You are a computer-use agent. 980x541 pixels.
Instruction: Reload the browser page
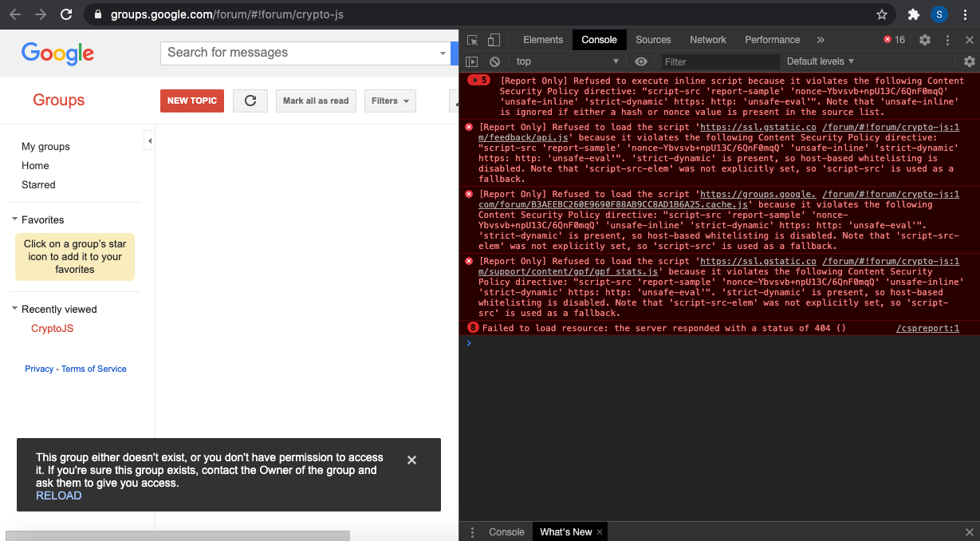coord(66,14)
